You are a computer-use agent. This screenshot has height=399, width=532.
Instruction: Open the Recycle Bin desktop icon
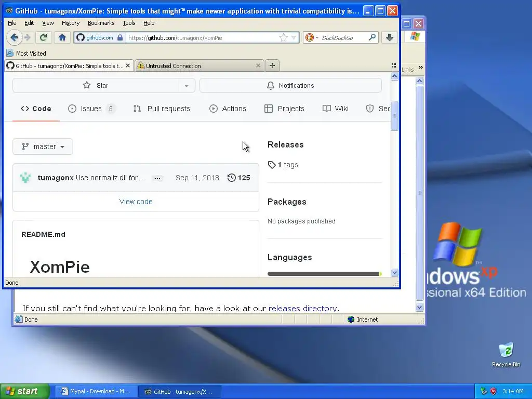click(506, 355)
